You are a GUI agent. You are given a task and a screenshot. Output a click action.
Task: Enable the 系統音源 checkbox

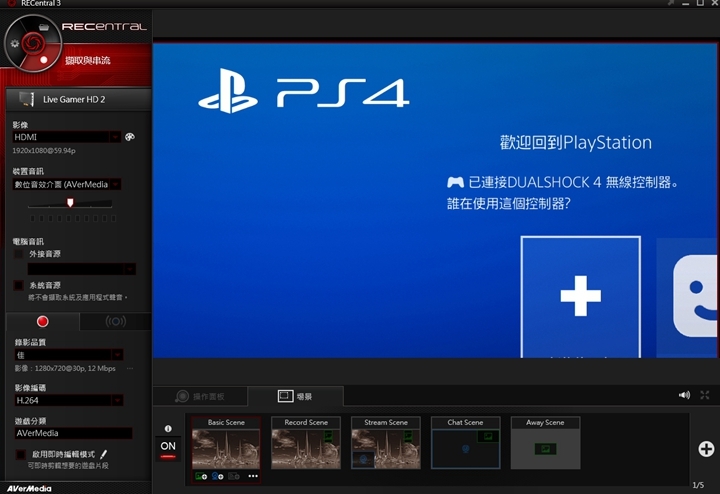click(18, 285)
